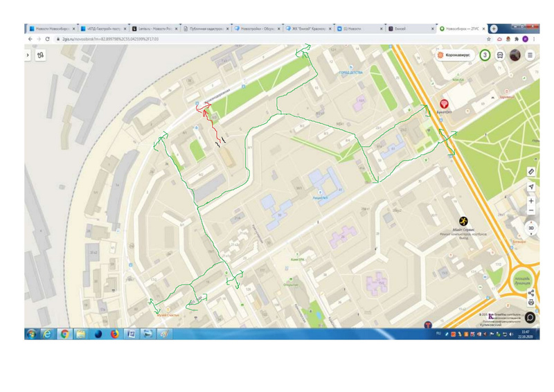The width and height of the screenshot is (554, 392).
Task: Click the my-location arrow button
Action: click(x=531, y=186)
